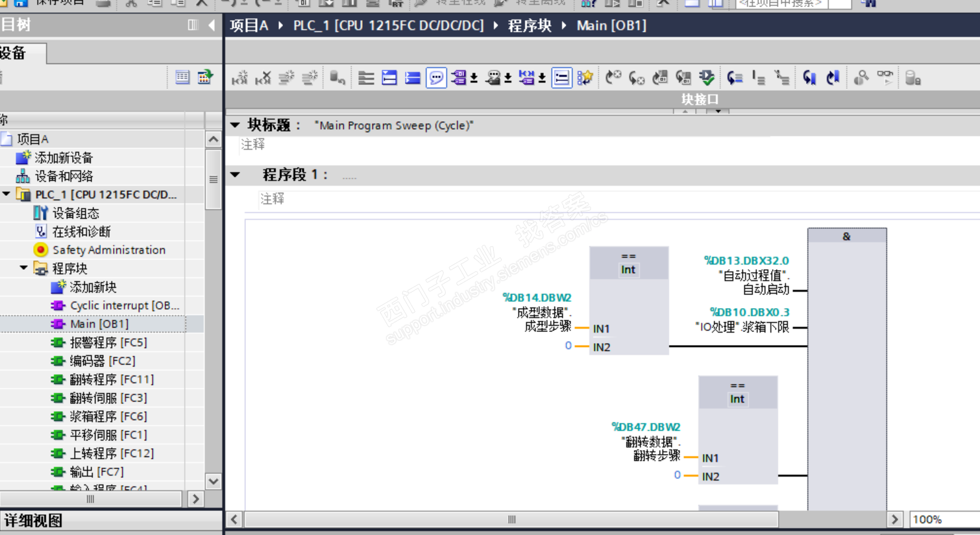Select Cyclic interrupt block in tree
The width and height of the screenshot is (980, 535).
tap(125, 305)
